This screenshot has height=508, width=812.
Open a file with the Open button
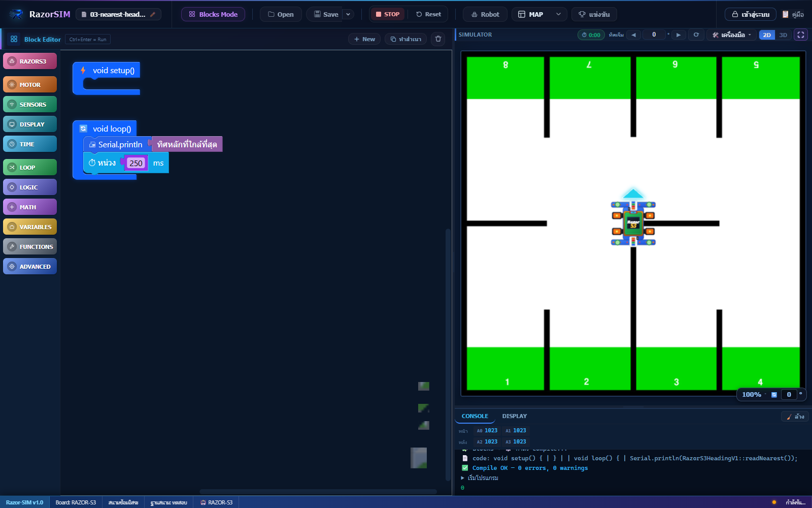pos(281,14)
